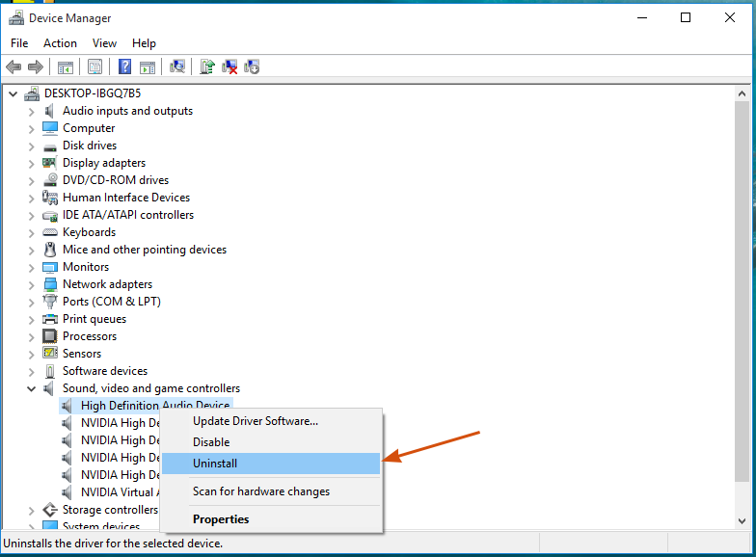Expand the Storage controllers category
The image size is (756, 557).
(31, 511)
